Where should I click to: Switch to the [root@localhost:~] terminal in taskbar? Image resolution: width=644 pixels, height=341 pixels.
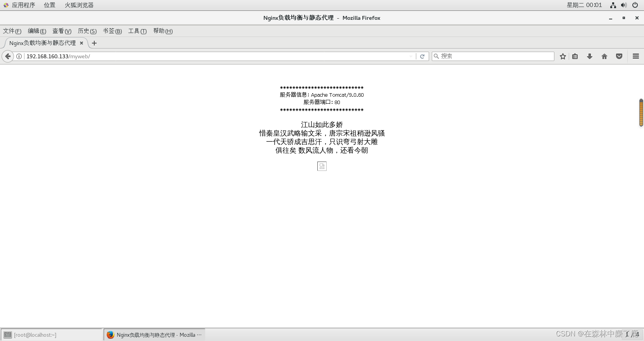click(x=52, y=335)
